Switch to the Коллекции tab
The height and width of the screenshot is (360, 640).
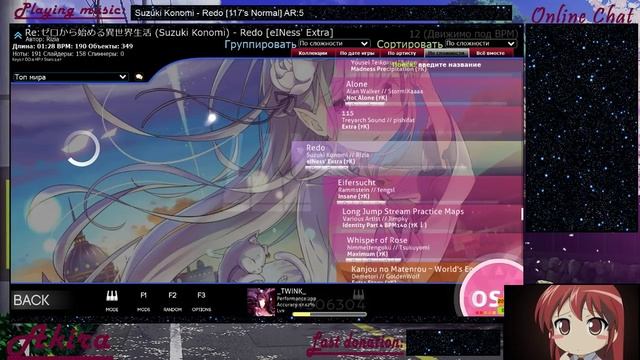(313, 53)
